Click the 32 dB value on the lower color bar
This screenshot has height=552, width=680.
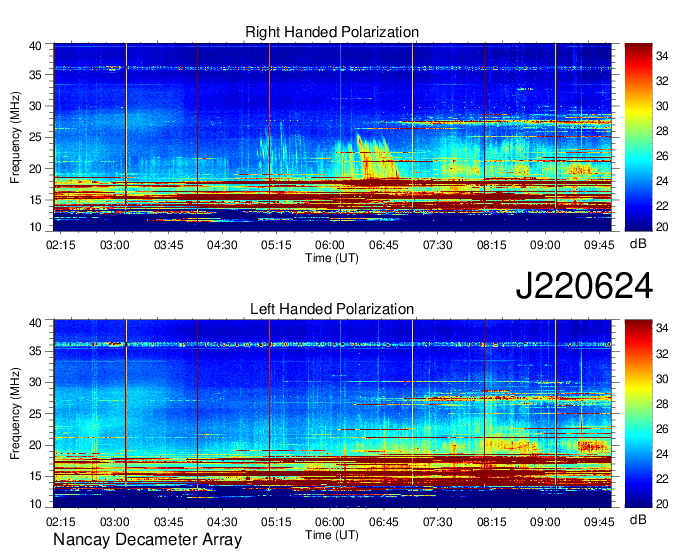click(662, 354)
